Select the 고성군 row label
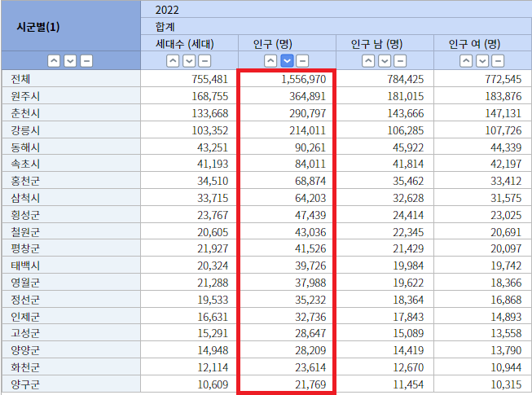The height and width of the screenshot is (395, 532). click(x=71, y=333)
